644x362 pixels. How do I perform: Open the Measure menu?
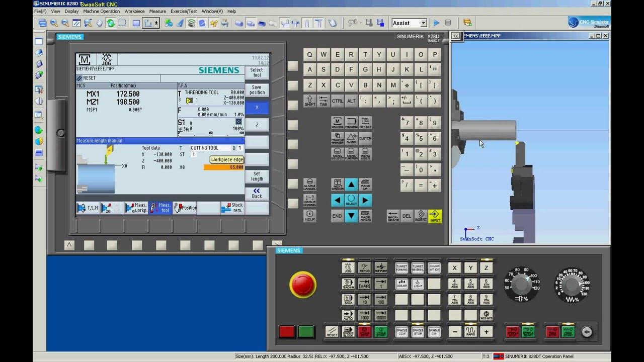[x=157, y=11]
